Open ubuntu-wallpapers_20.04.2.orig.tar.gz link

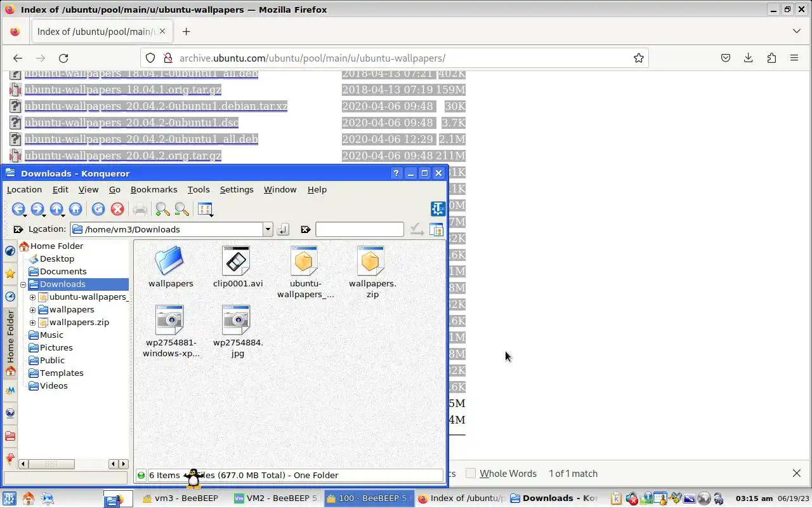[122, 156]
